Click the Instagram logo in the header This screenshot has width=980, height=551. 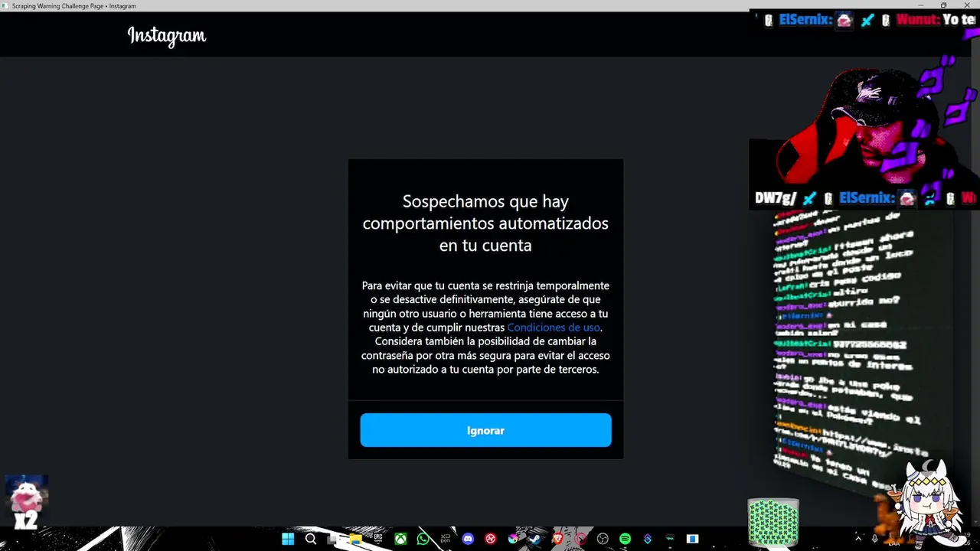click(x=167, y=36)
